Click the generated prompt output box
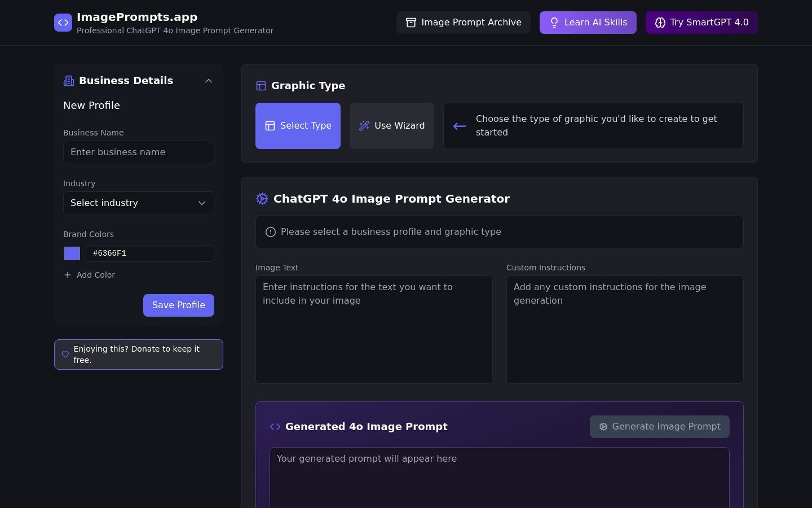812x508 pixels. [x=500, y=478]
